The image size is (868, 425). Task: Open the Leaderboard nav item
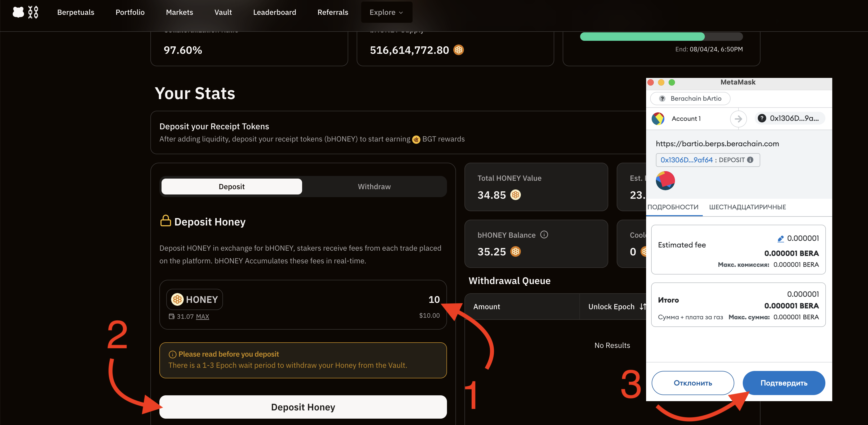(x=274, y=12)
